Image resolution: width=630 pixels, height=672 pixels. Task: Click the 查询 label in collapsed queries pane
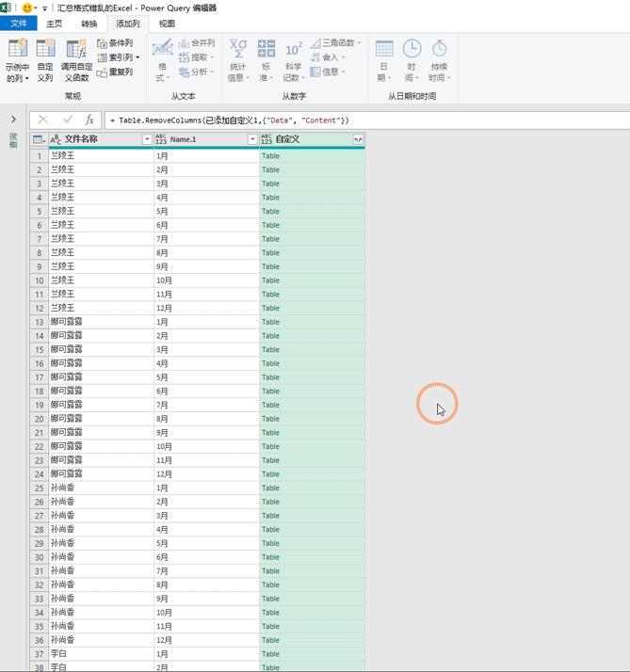click(13, 140)
